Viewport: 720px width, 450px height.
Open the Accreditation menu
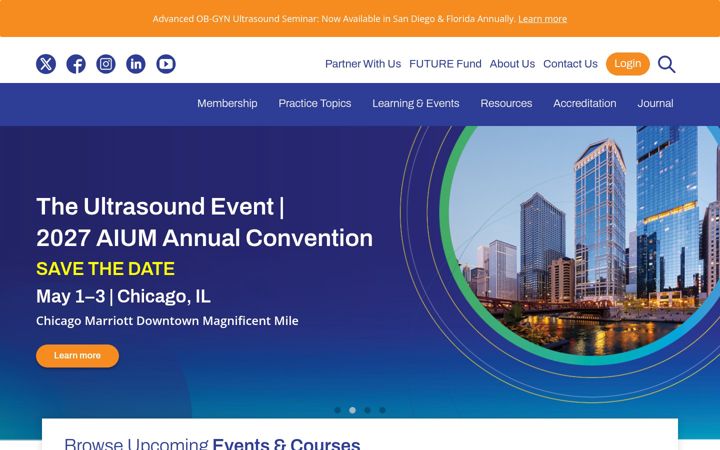point(585,103)
